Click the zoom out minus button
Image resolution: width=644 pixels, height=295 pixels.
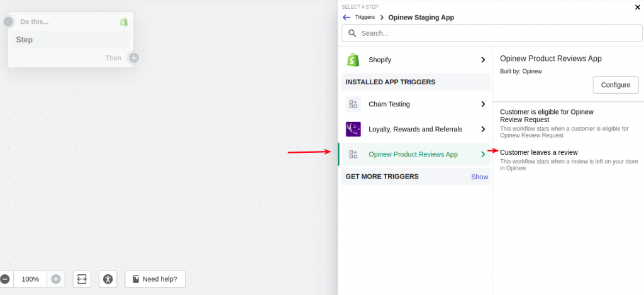point(5,279)
